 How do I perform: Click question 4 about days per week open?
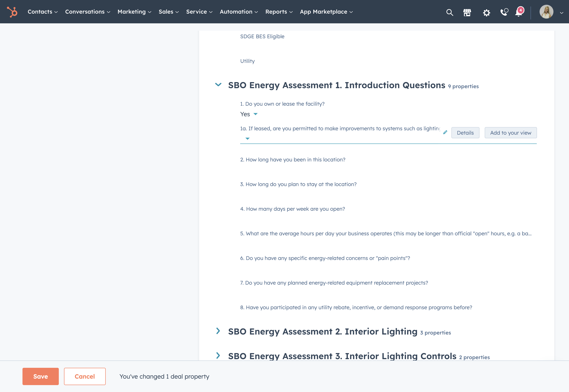coord(292,209)
